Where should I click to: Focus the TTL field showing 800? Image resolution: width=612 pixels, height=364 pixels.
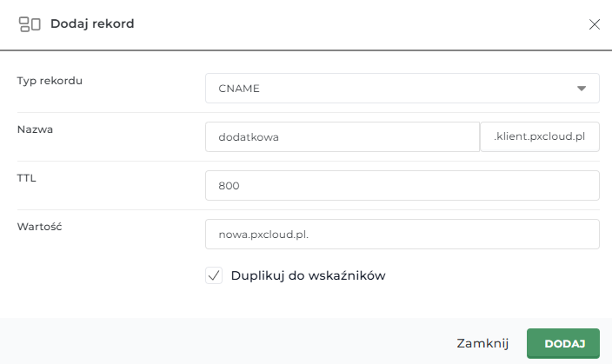pyautogui.click(x=402, y=185)
